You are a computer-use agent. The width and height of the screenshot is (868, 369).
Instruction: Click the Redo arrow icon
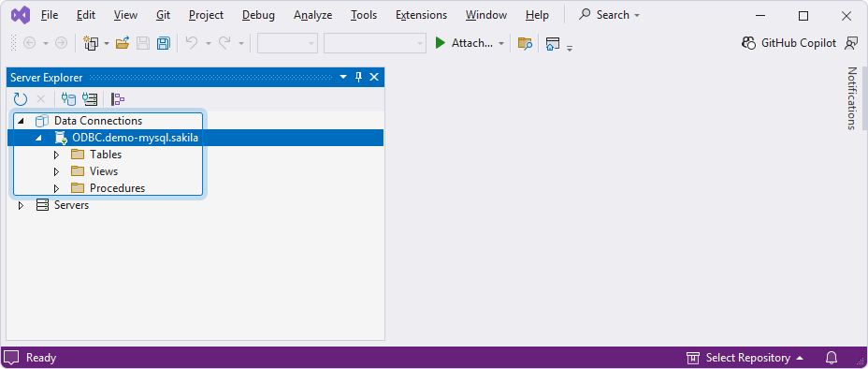(x=224, y=43)
